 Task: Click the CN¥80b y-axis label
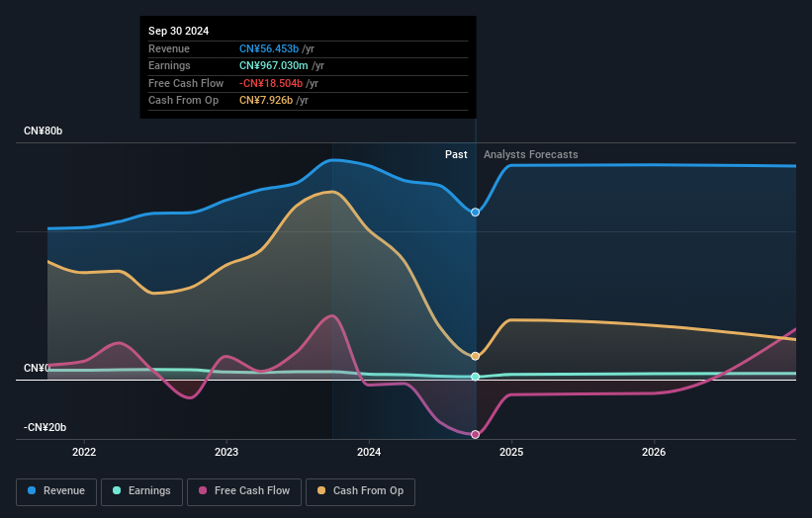tap(43, 130)
